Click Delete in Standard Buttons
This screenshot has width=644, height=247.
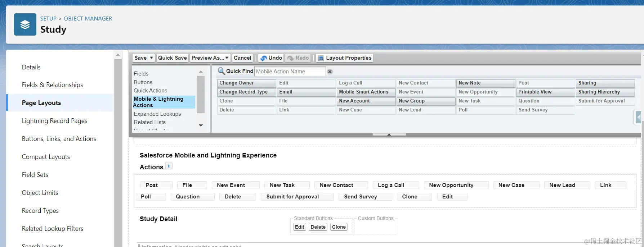(x=318, y=227)
